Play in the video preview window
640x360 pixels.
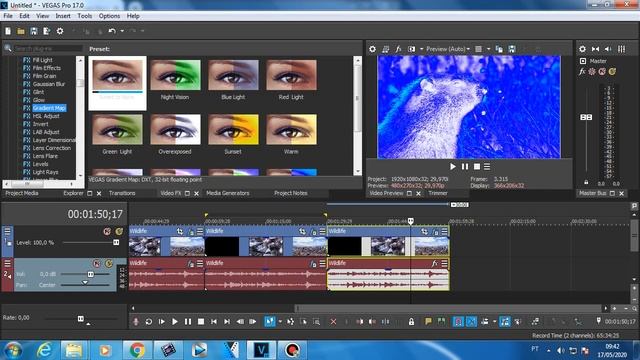coord(453,167)
